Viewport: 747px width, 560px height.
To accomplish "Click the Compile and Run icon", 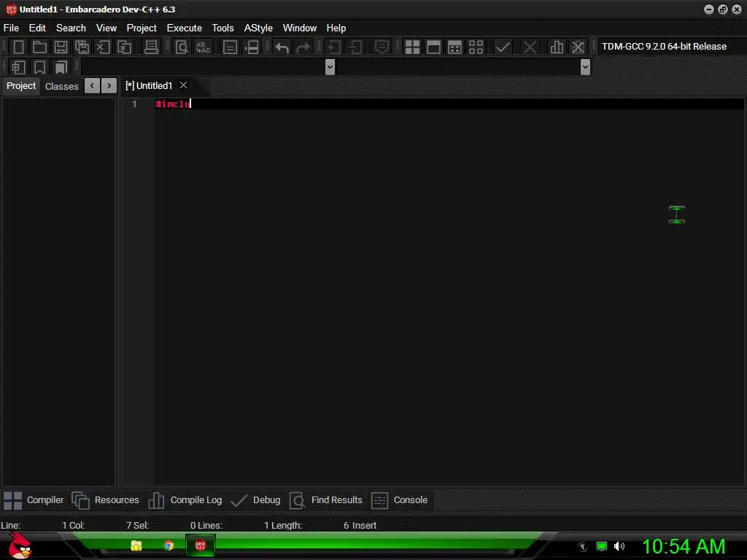I will [455, 47].
